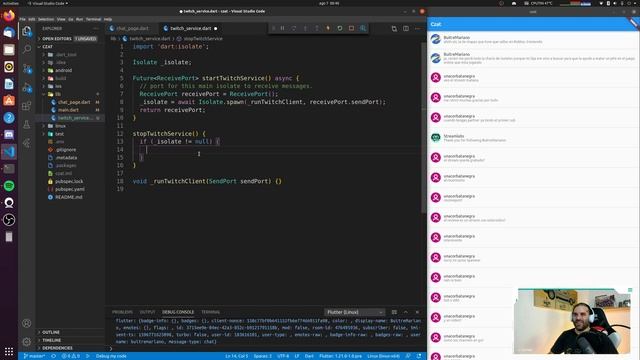
Task: Close the bottom panel with the X
Action: pyautogui.click(x=417, y=312)
